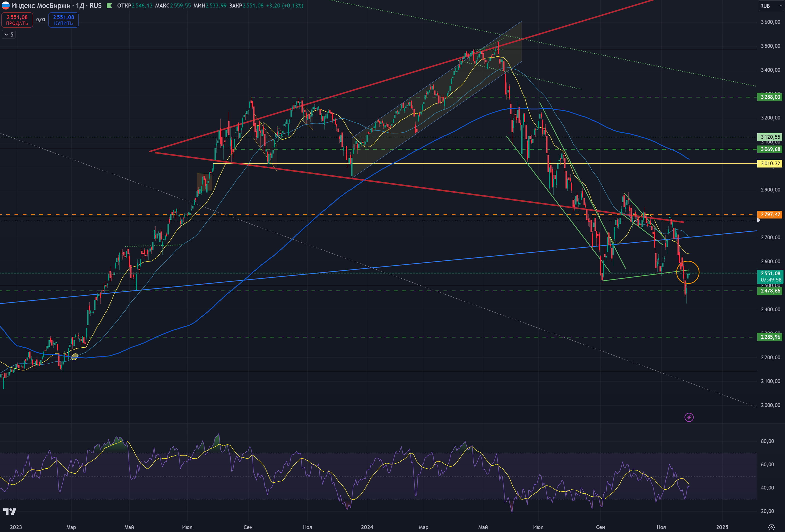Click the current price label 2551,08
Screen dimensions: 785x532
[770, 273]
